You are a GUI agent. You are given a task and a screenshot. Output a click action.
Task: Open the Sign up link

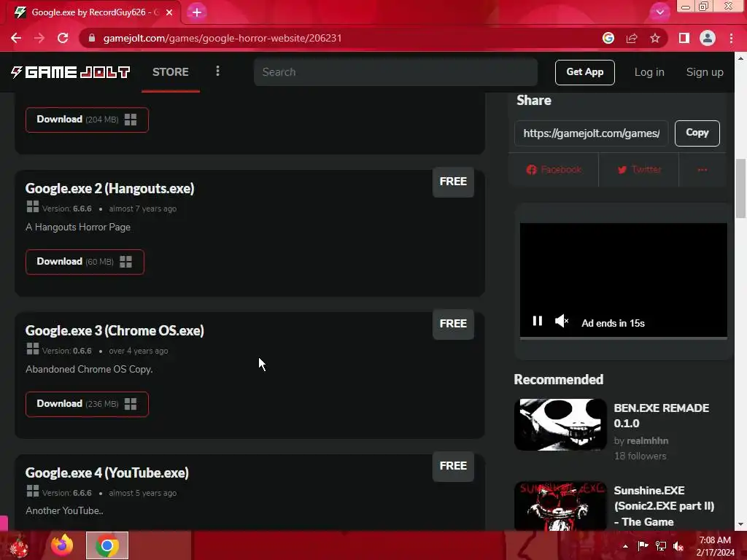click(x=705, y=72)
